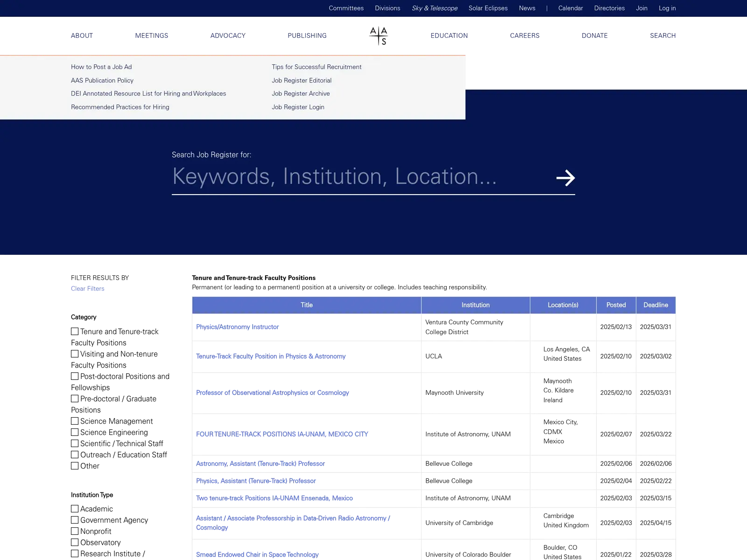Viewport: 747px width, 560px height.
Task: Focus the job register search field
Action: (x=359, y=177)
